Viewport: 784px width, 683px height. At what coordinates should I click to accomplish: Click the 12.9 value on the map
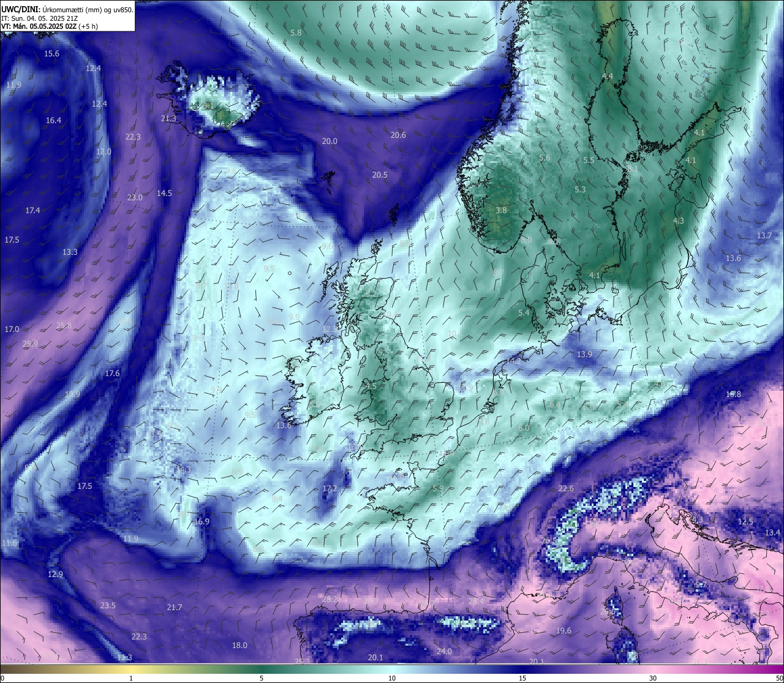coord(55,575)
